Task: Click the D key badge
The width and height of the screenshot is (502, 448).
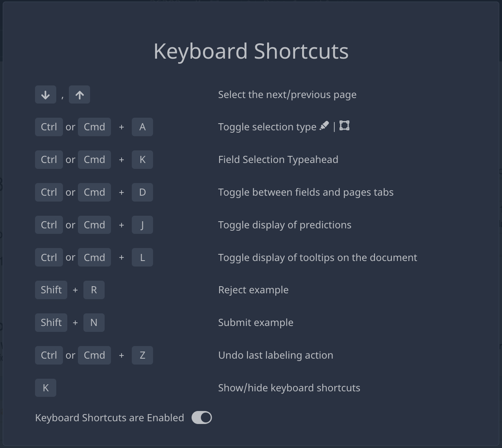Action: pyautogui.click(x=142, y=192)
